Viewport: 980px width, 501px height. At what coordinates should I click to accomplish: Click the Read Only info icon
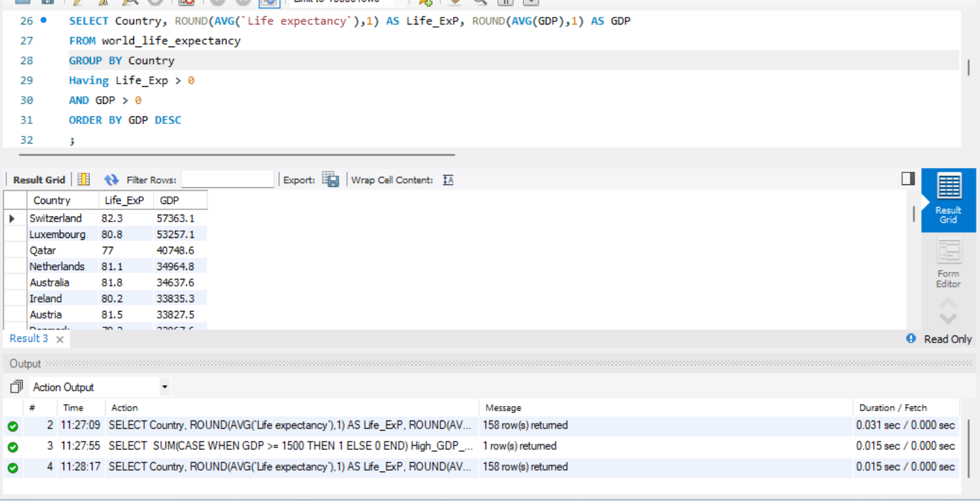tap(911, 339)
